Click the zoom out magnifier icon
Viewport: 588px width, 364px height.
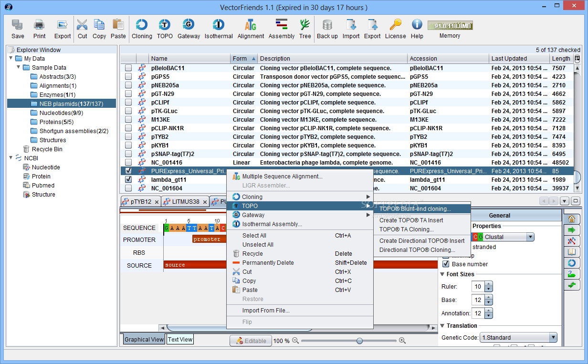click(x=295, y=341)
